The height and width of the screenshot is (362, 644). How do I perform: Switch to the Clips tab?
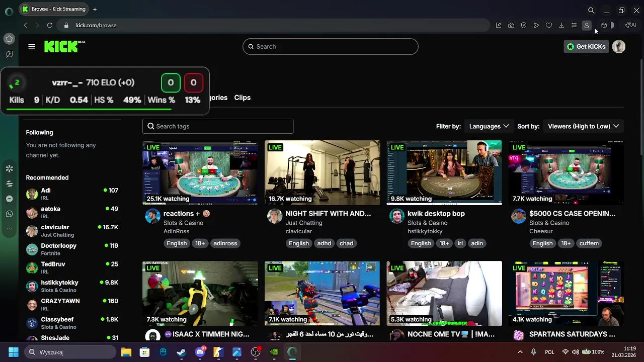pyautogui.click(x=242, y=98)
